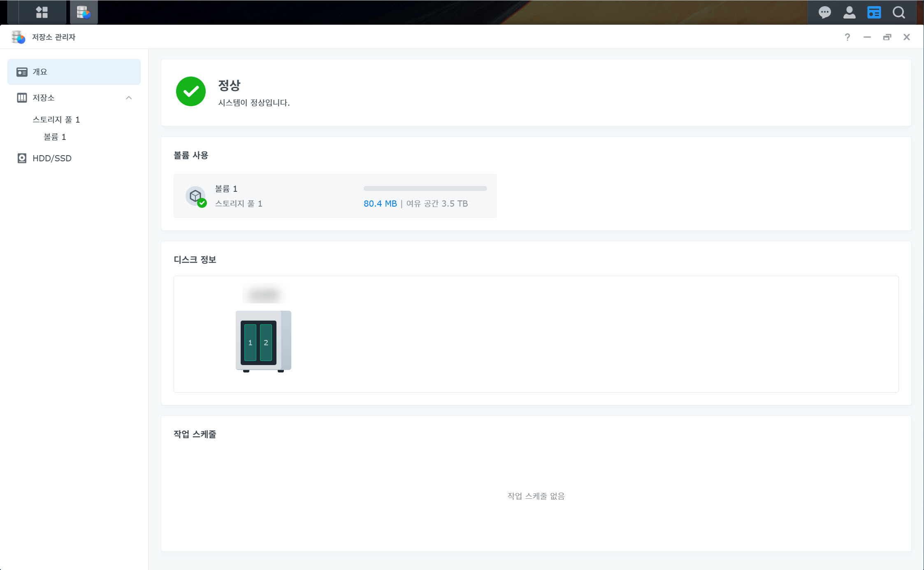The height and width of the screenshot is (570, 924).
Task: Select the 개요 overview menu item
Action: pyautogui.click(x=40, y=72)
